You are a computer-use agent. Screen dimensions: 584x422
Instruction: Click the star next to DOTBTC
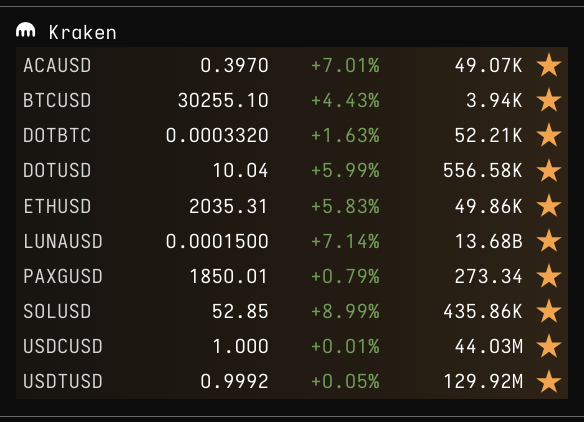(x=549, y=135)
